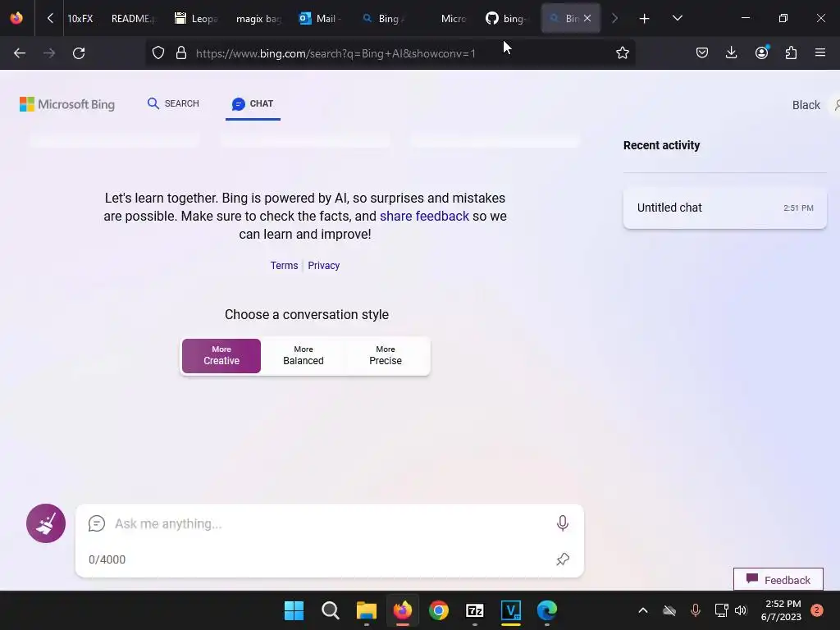Launch Google Chrome from the taskbar
Viewport: 840px width, 630px height.
click(x=439, y=610)
